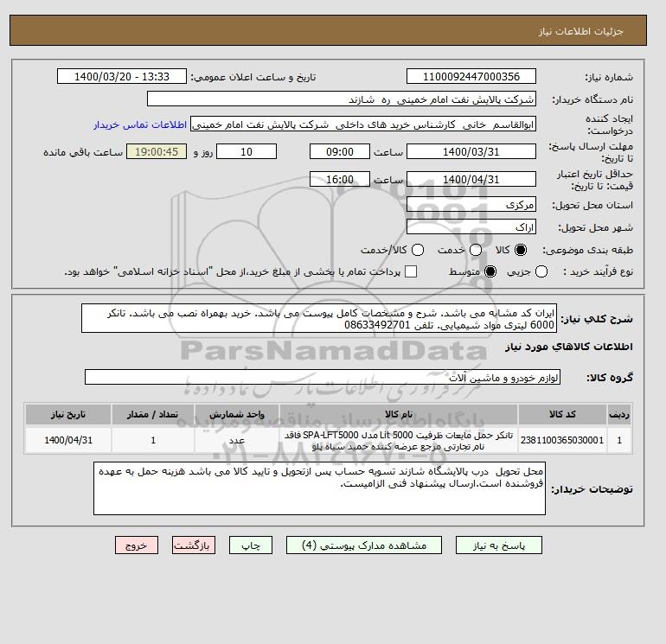Click the 'کد کالا' column header
Screen dimensions: 666x644
pos(562,414)
